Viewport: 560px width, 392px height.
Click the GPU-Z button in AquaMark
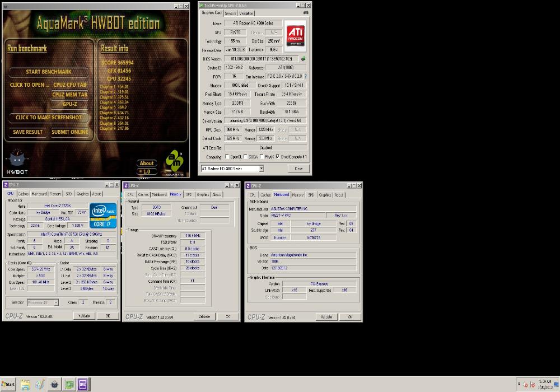[x=70, y=104]
